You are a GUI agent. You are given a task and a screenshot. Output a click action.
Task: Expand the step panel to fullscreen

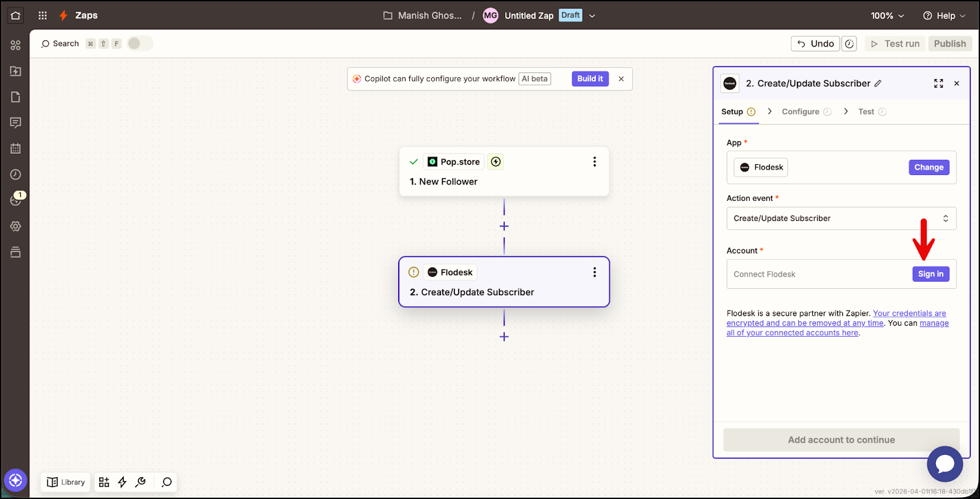pos(938,83)
